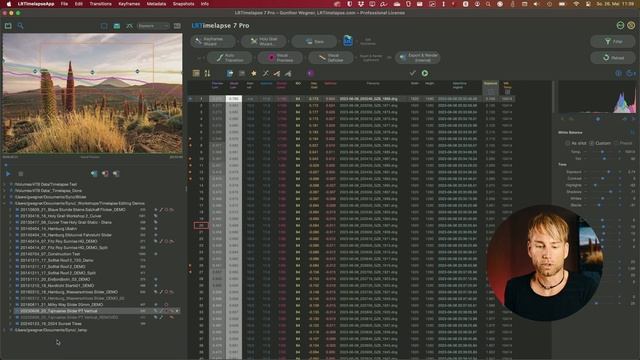Click the purple square toolbar icon
The width and height of the screenshot is (640, 360).
[x=311, y=73]
